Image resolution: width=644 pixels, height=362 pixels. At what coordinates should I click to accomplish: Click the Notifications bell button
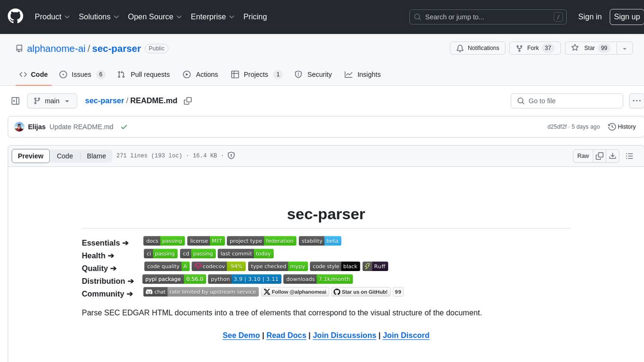(478, 48)
